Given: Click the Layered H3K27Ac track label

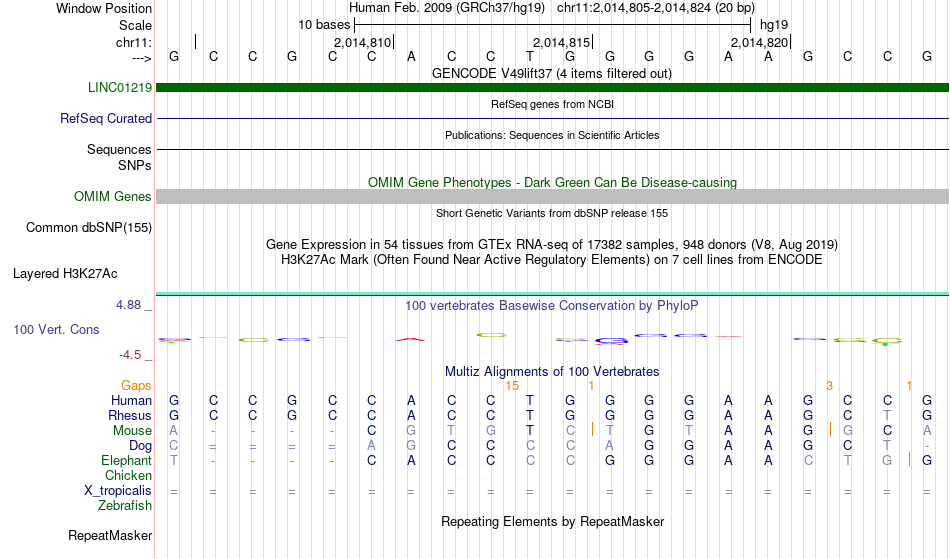Looking at the screenshot, I should pos(65,274).
